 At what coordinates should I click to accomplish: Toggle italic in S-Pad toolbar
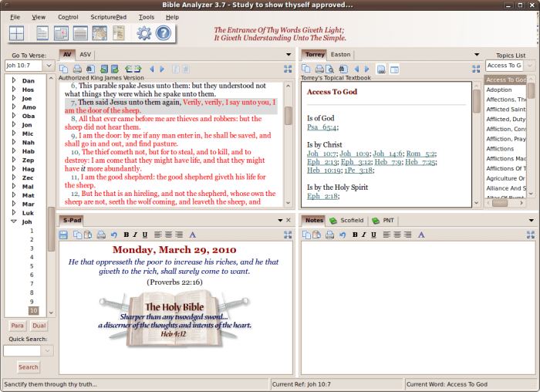[x=135, y=235]
